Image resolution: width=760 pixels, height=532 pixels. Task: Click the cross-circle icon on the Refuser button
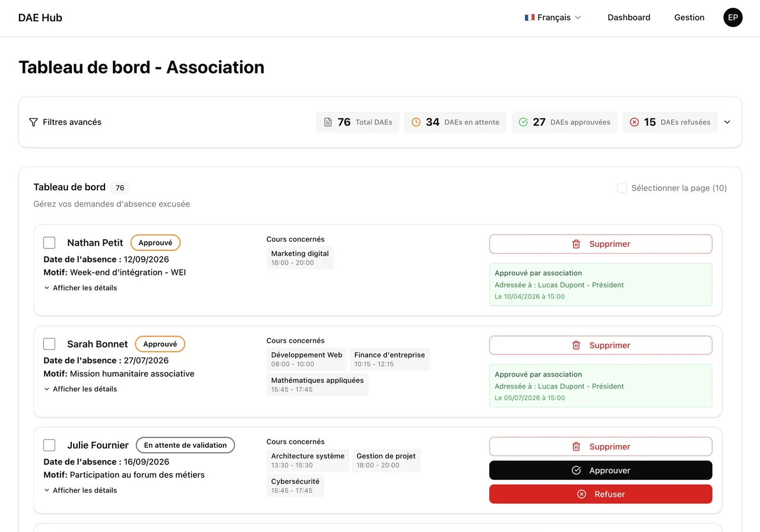581,494
